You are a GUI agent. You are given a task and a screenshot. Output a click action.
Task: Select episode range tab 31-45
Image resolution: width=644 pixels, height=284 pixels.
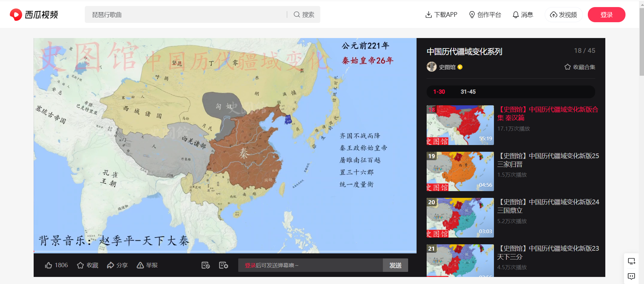[468, 92]
